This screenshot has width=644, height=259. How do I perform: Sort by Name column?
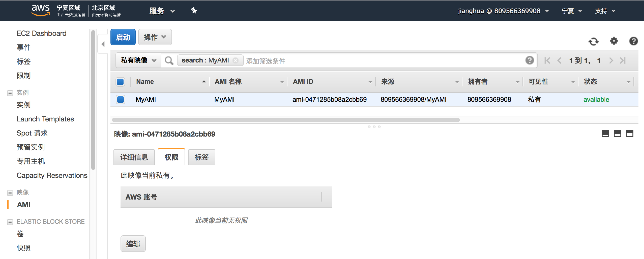coord(170,82)
